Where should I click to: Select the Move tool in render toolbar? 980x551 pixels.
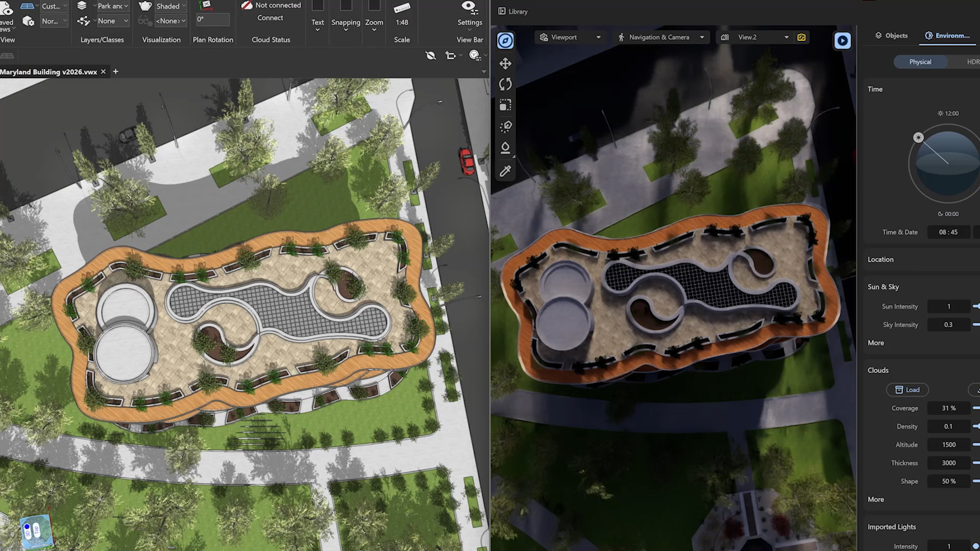(x=505, y=63)
